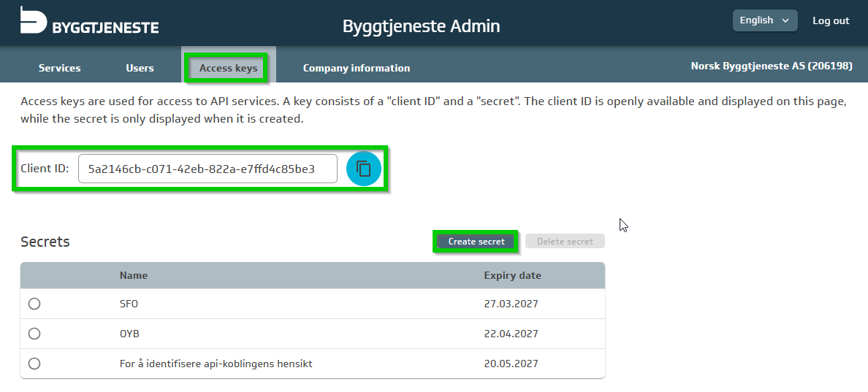Click the Byggtjeneste logo
The image size is (868, 392).
(x=89, y=20)
